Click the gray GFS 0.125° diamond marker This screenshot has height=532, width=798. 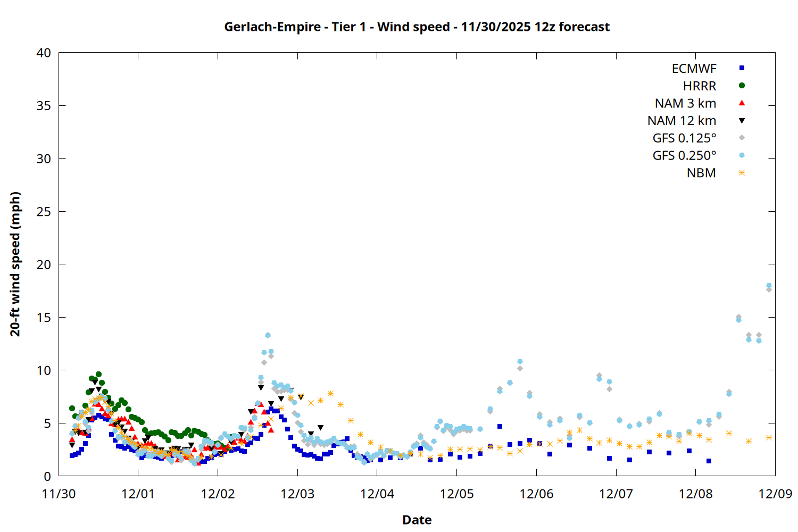coord(742,138)
